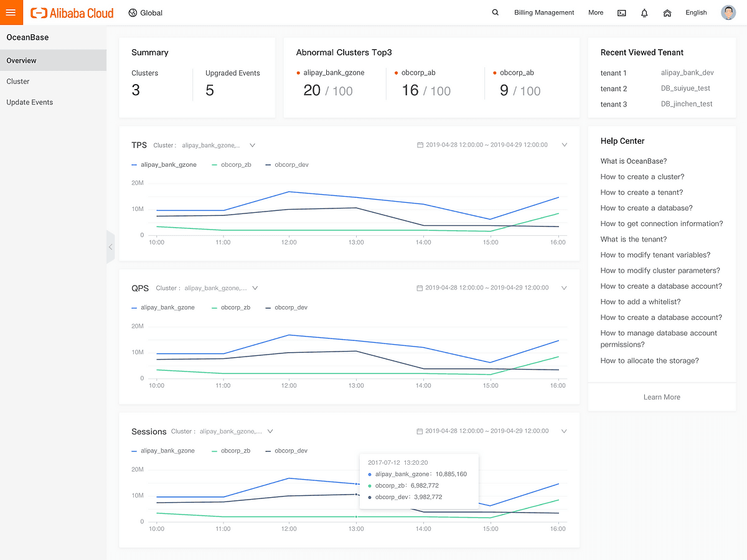747x560 pixels.
Task: Open recent tenant DB_jinchen_test
Action: coord(687,104)
